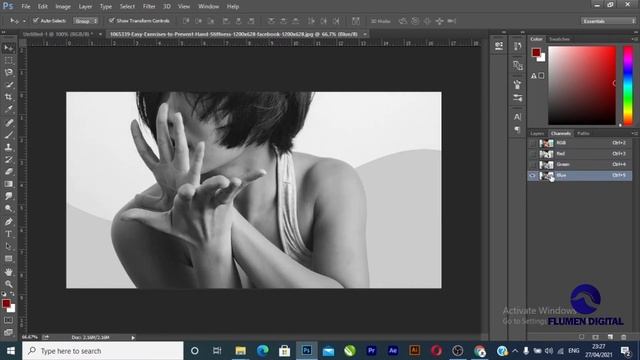Image resolution: width=640 pixels, height=360 pixels.
Task: Click foreground color swatch in toolbox
Action: pos(6,303)
